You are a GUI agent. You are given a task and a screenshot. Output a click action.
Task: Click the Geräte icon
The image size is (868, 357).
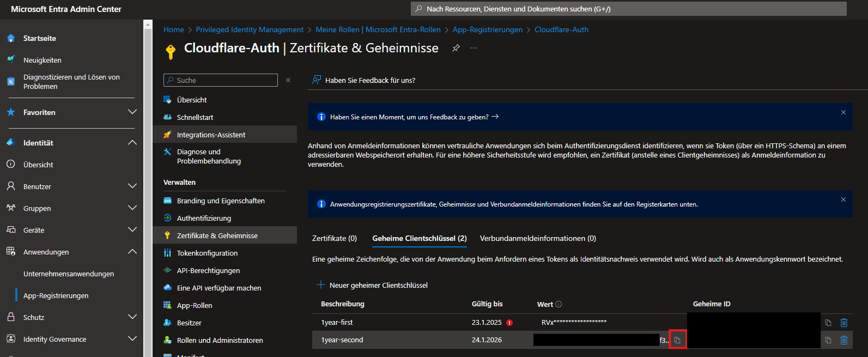(11, 229)
